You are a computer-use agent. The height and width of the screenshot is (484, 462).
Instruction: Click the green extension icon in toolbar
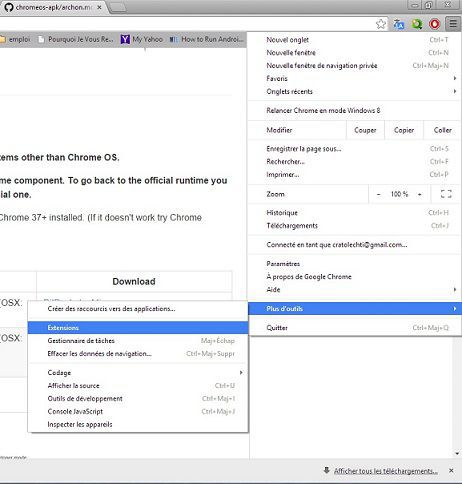pos(417,24)
